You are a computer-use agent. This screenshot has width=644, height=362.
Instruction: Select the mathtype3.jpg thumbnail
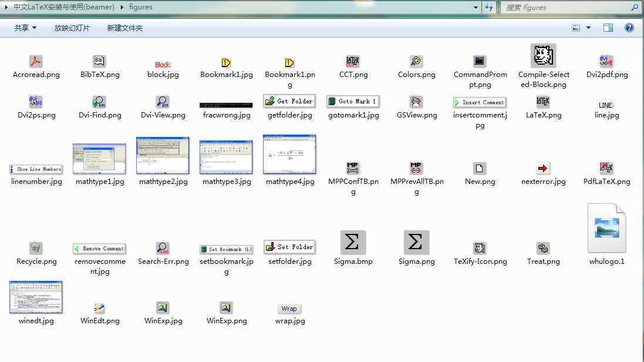(x=226, y=157)
